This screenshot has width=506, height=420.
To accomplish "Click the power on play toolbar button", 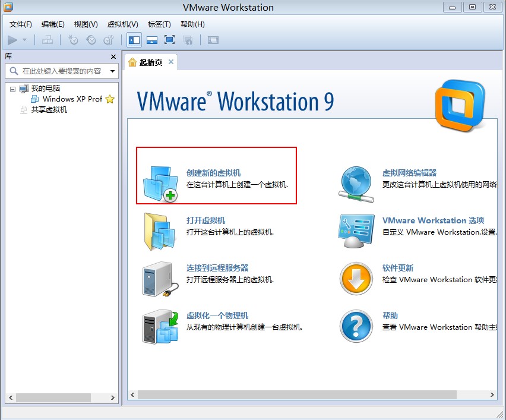I will pos(12,40).
